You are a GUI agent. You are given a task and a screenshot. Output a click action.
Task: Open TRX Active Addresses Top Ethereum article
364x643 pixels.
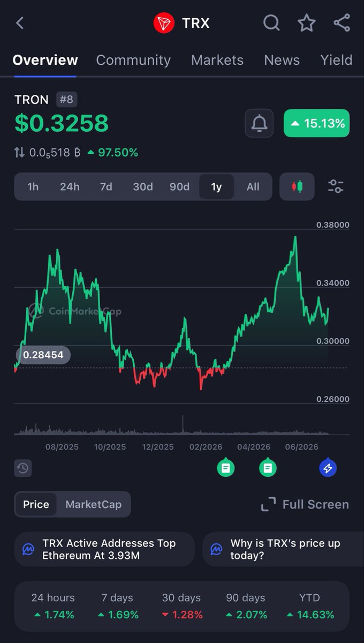(104, 549)
